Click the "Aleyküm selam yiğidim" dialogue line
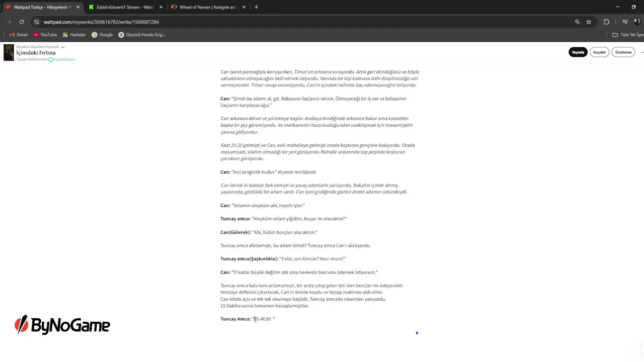Viewport: 644px width, 362px height. click(284, 219)
